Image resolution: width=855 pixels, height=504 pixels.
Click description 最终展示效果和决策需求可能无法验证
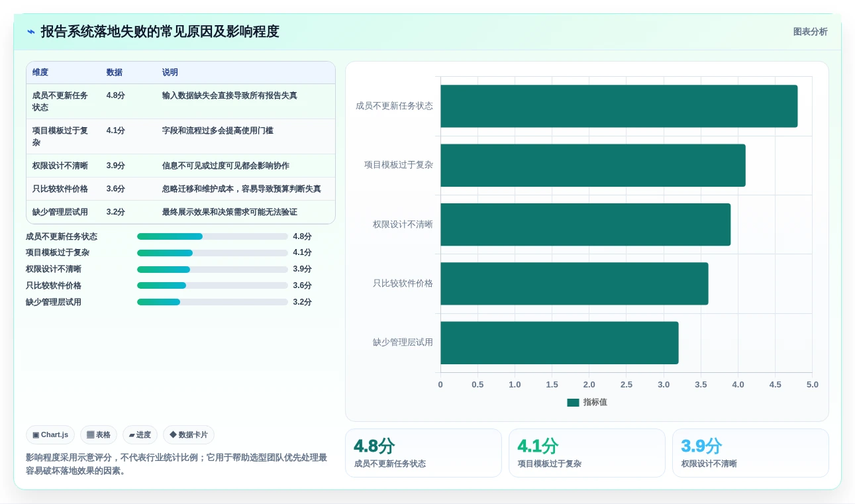click(230, 212)
